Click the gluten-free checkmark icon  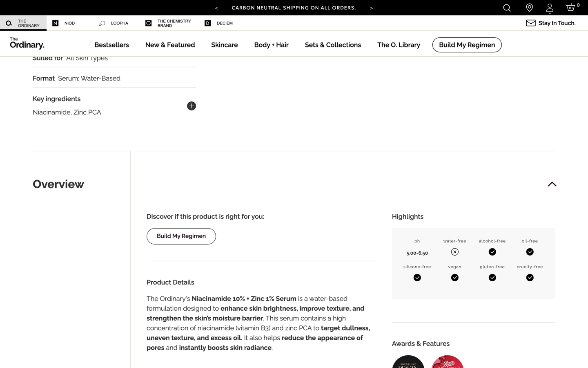pos(492,278)
